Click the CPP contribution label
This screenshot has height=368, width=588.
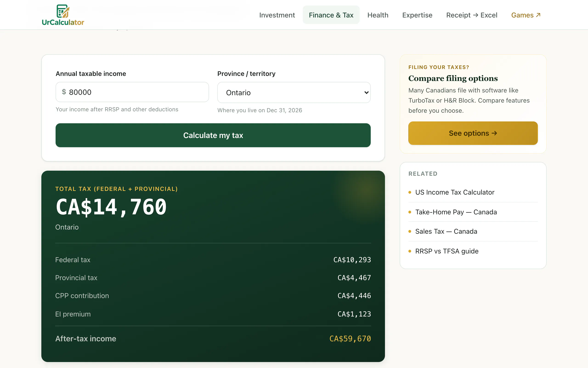(82, 296)
